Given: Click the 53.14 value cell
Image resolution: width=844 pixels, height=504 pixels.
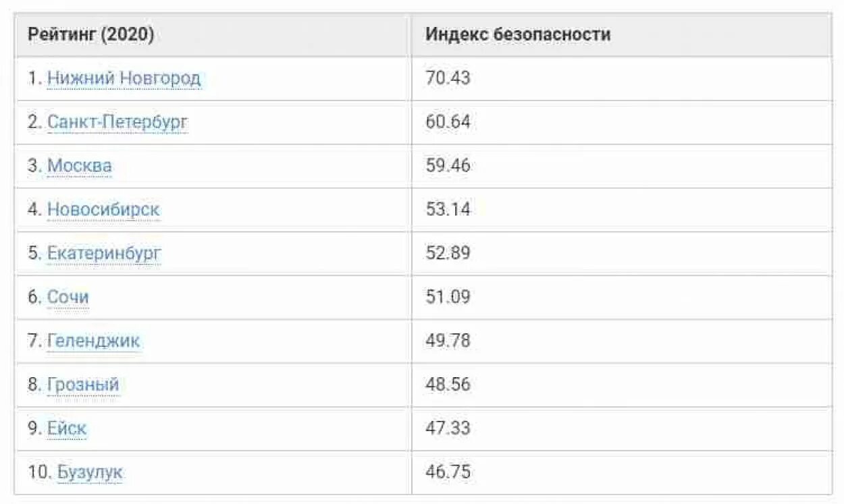Looking at the screenshot, I should tap(448, 209).
